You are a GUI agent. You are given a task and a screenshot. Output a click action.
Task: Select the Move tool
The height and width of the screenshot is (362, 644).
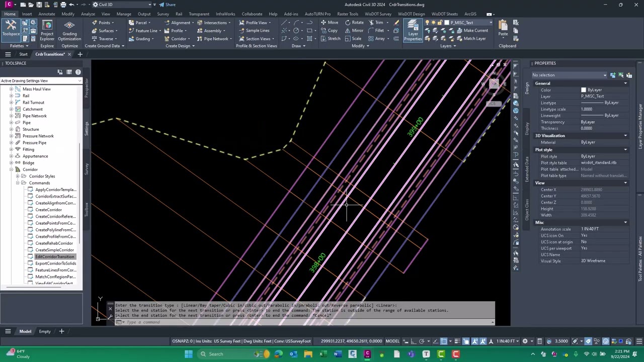point(329,23)
